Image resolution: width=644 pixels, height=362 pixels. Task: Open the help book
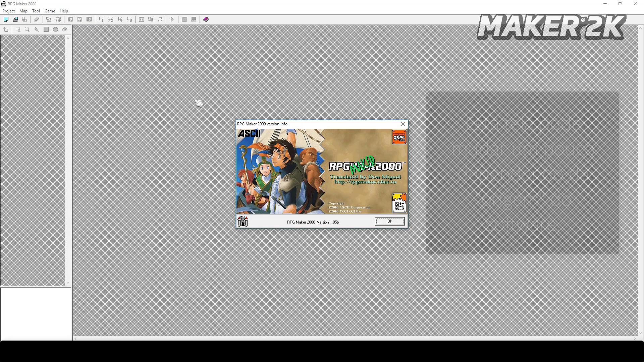(206, 19)
